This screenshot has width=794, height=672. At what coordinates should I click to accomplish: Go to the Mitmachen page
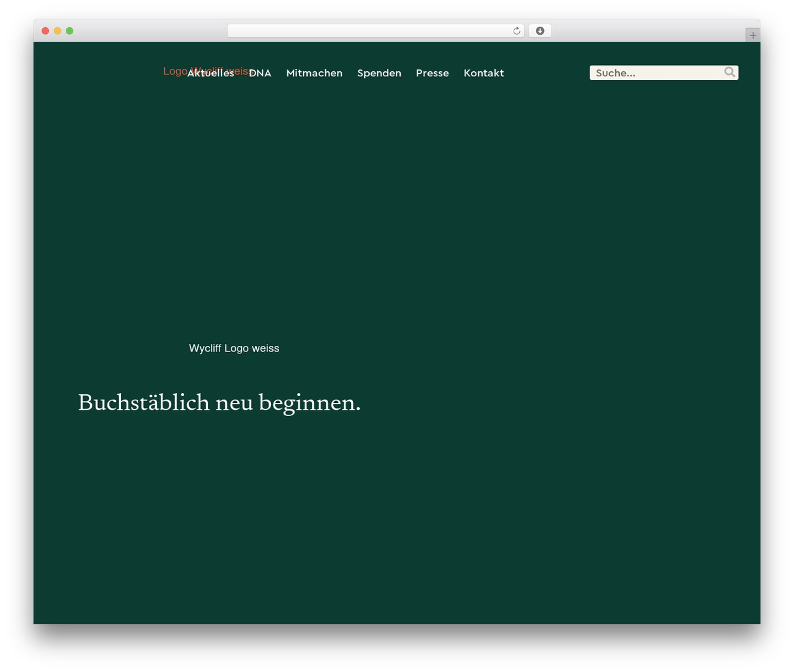click(314, 73)
